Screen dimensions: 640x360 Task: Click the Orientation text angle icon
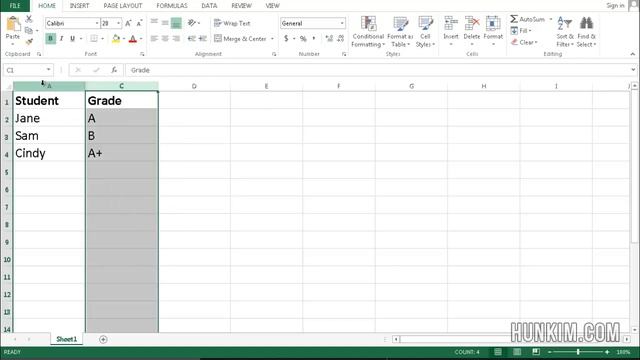click(x=192, y=23)
